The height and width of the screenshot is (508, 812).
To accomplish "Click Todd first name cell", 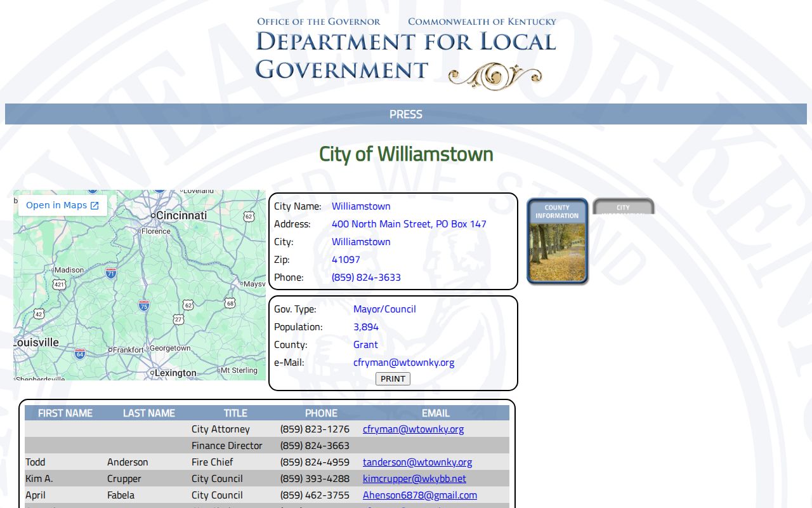I will tap(36, 462).
